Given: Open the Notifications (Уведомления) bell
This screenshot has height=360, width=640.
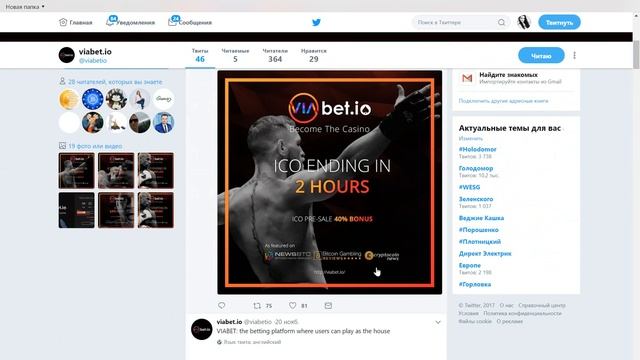Looking at the screenshot, I should tap(131, 22).
